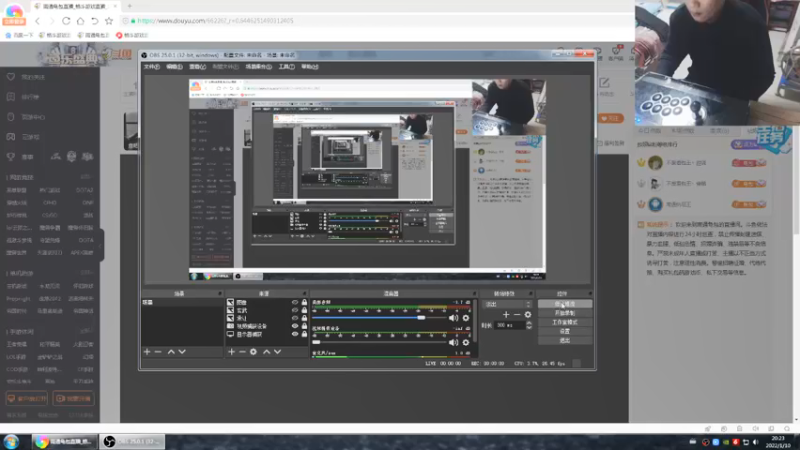Click the browser undo close-tab icon
The height and width of the screenshot is (450, 800).
click(x=94, y=21)
